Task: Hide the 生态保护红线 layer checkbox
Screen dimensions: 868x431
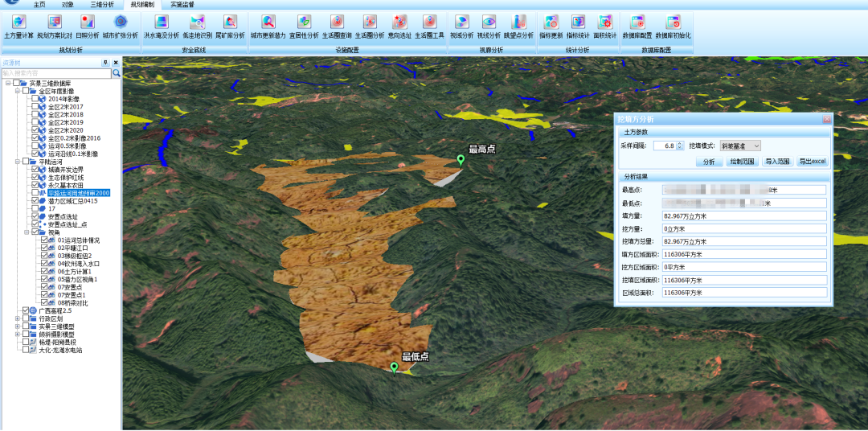Action: 35,177
